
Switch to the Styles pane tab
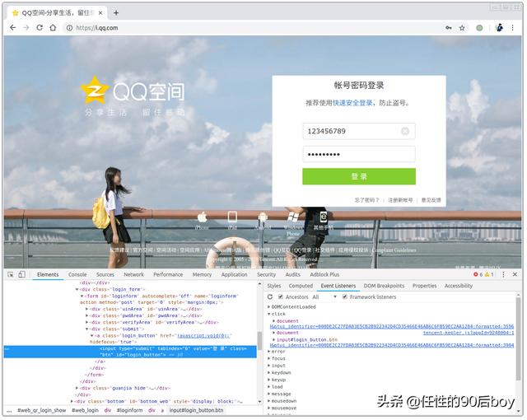[x=274, y=286]
